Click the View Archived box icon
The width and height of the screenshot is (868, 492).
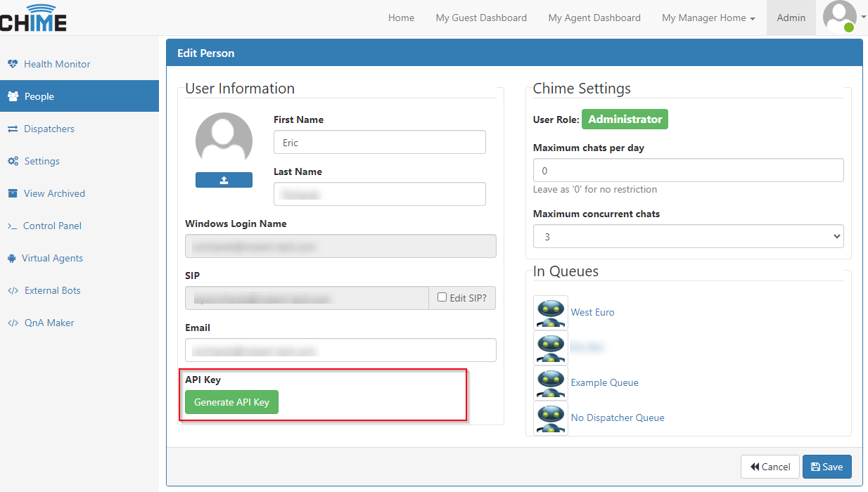click(13, 193)
